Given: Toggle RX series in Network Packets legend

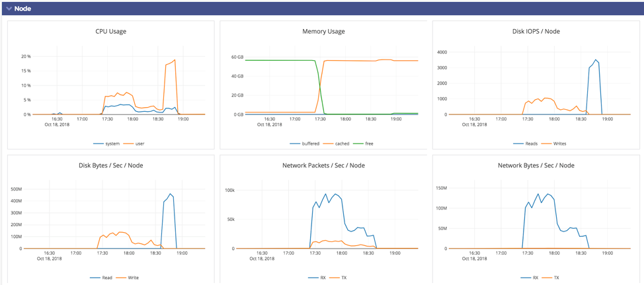Looking at the screenshot, I should 323,278.
